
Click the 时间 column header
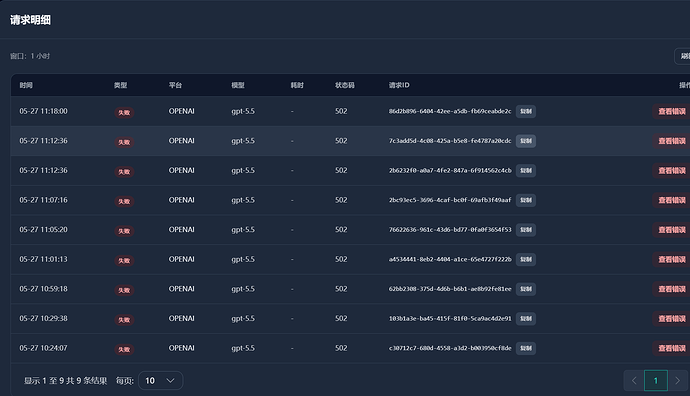pos(26,85)
